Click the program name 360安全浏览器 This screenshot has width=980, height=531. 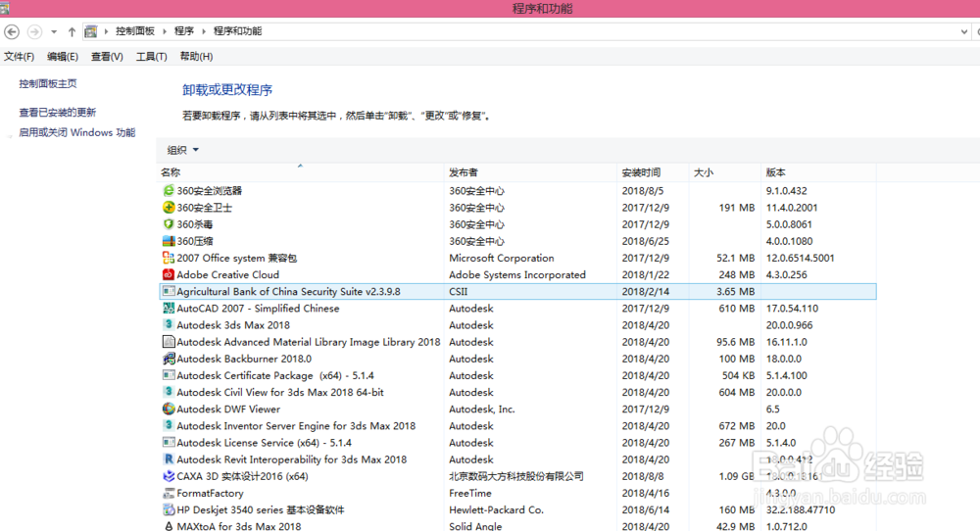(209, 191)
